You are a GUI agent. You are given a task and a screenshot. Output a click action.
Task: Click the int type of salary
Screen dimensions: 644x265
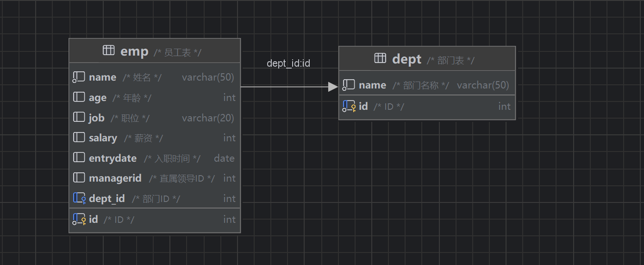pos(229,138)
